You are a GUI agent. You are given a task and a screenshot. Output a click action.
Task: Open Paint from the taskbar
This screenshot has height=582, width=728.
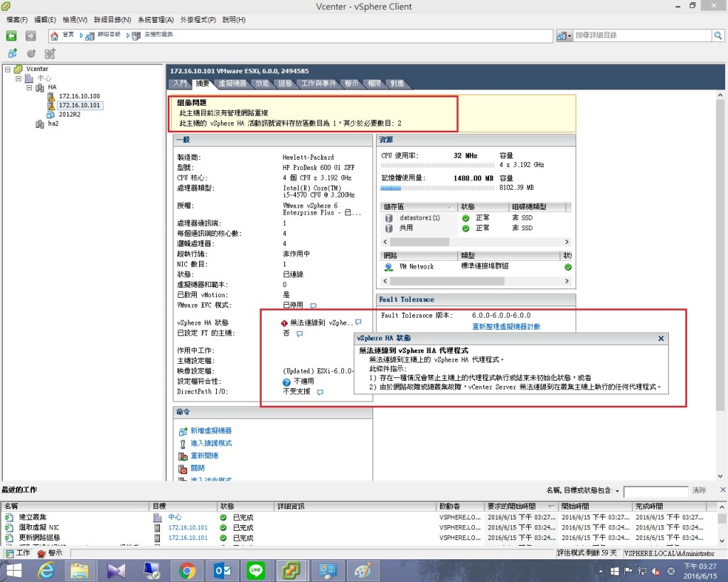pos(363,571)
